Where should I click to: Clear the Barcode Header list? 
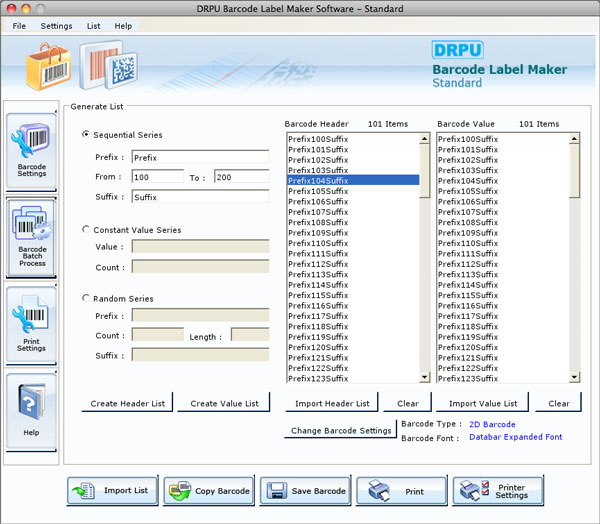click(x=408, y=403)
